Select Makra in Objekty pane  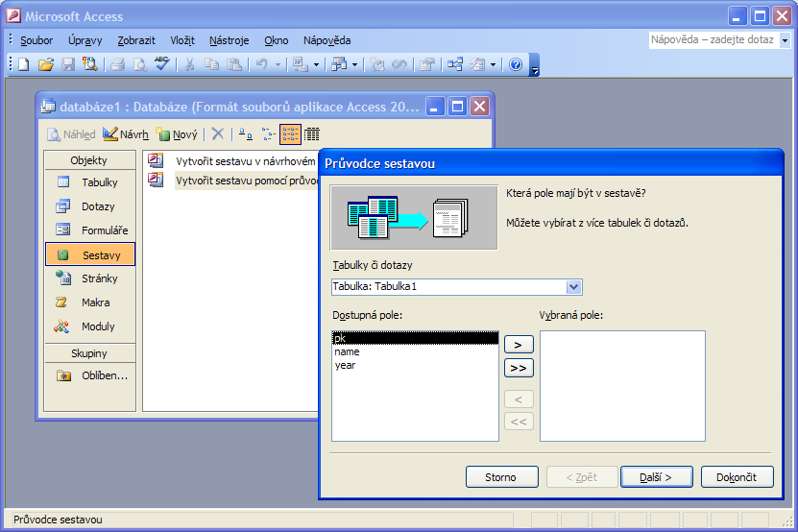(x=90, y=302)
